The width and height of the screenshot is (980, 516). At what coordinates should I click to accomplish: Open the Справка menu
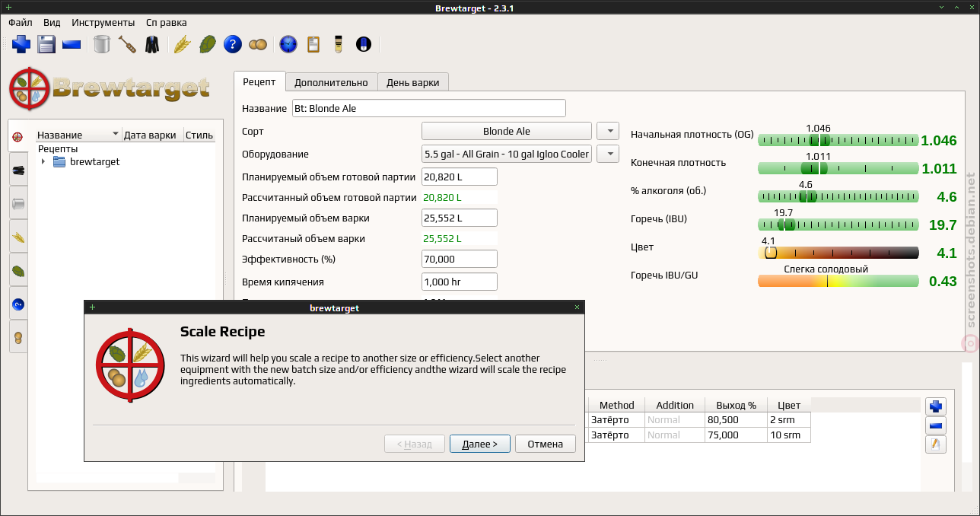(167, 22)
